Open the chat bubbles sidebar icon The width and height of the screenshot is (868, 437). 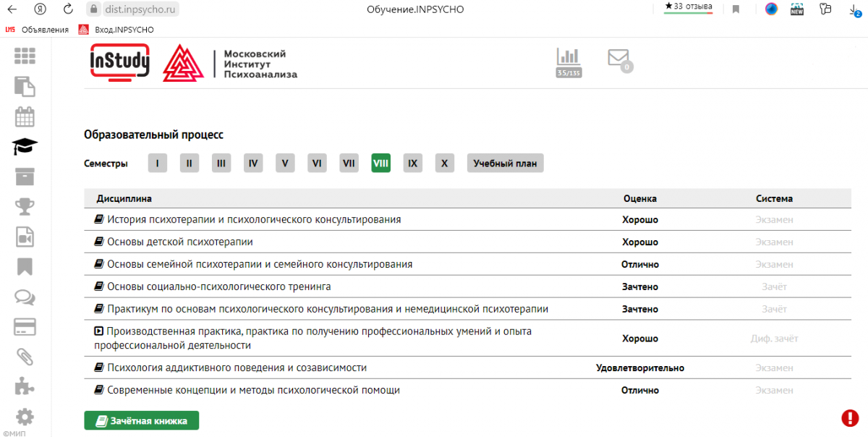25,297
